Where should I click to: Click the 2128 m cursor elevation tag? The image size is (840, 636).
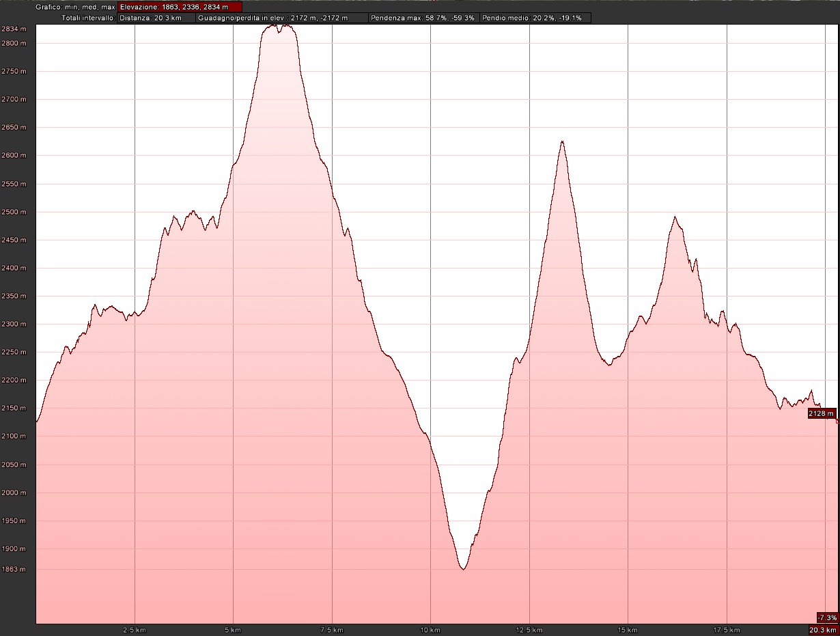[821, 413]
